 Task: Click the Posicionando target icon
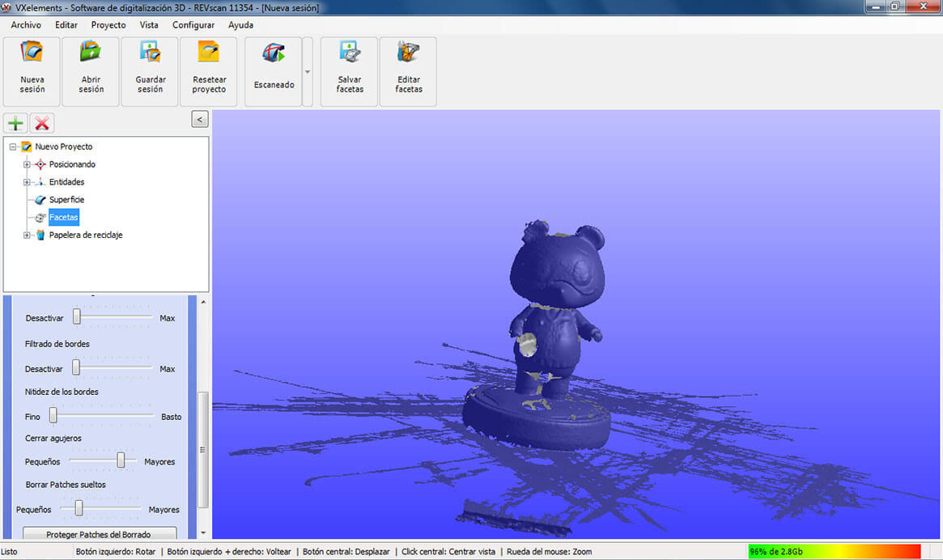40,164
